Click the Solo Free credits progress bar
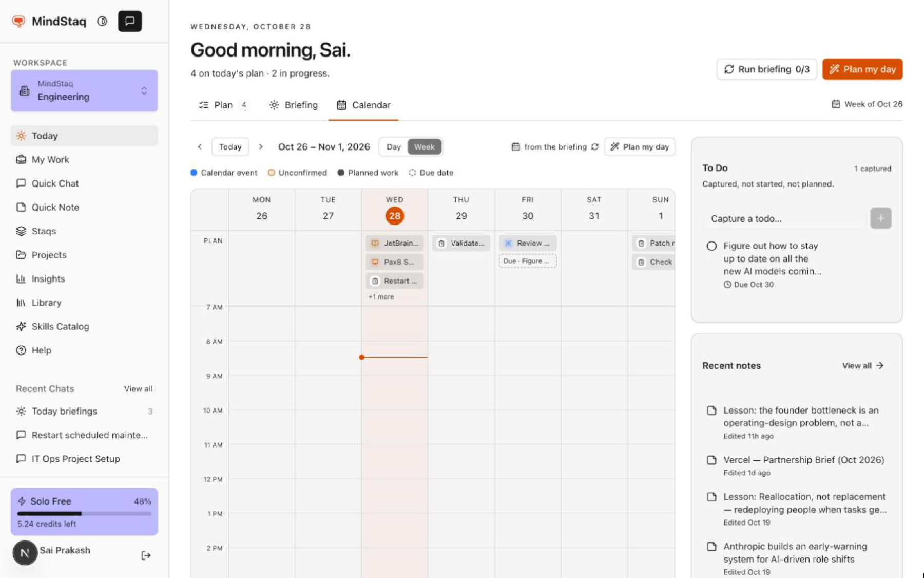The width and height of the screenshot is (924, 578). [84, 513]
